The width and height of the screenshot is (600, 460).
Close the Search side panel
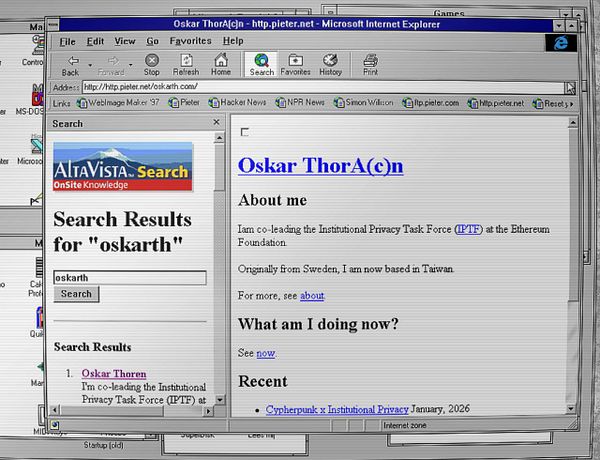[x=216, y=122]
